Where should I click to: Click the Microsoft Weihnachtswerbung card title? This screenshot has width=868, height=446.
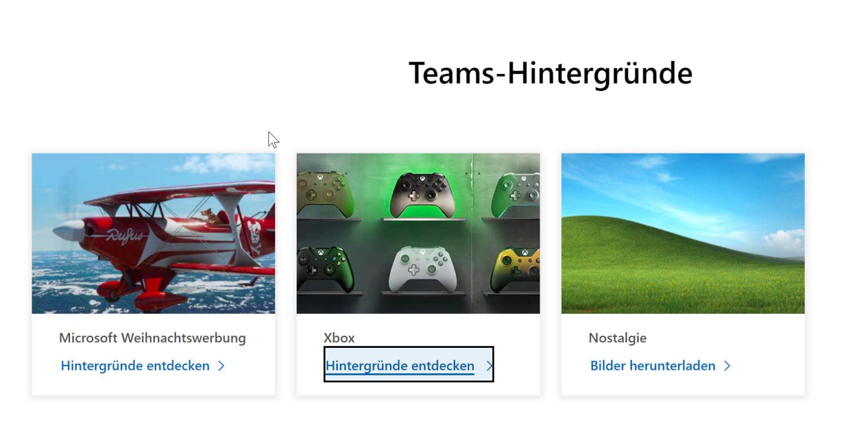click(153, 338)
